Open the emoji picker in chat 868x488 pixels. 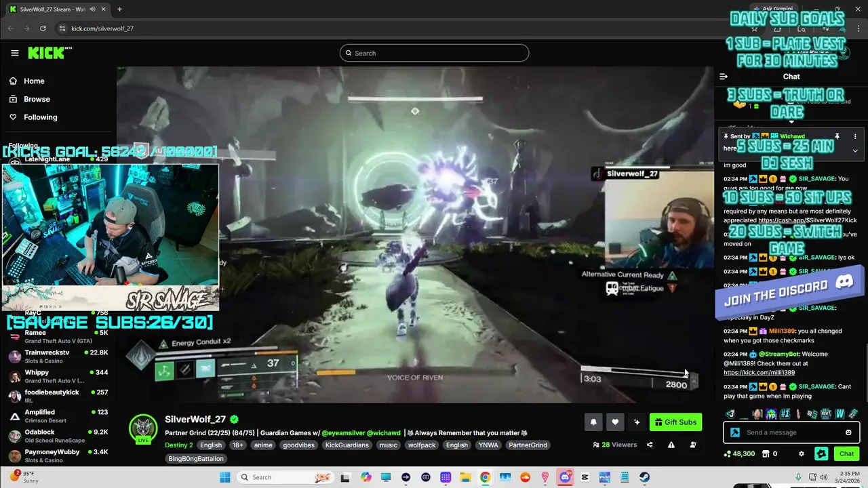pyautogui.click(x=848, y=432)
